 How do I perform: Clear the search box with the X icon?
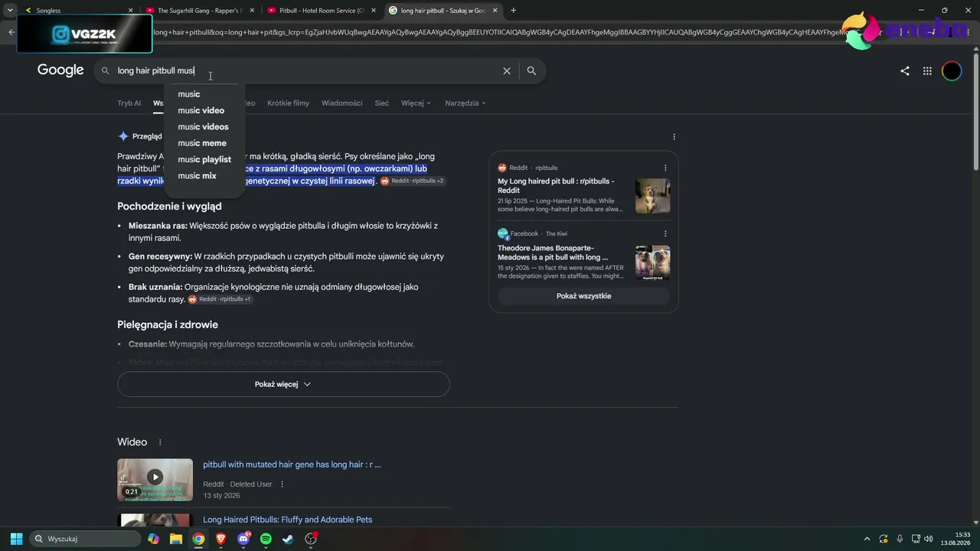506,70
